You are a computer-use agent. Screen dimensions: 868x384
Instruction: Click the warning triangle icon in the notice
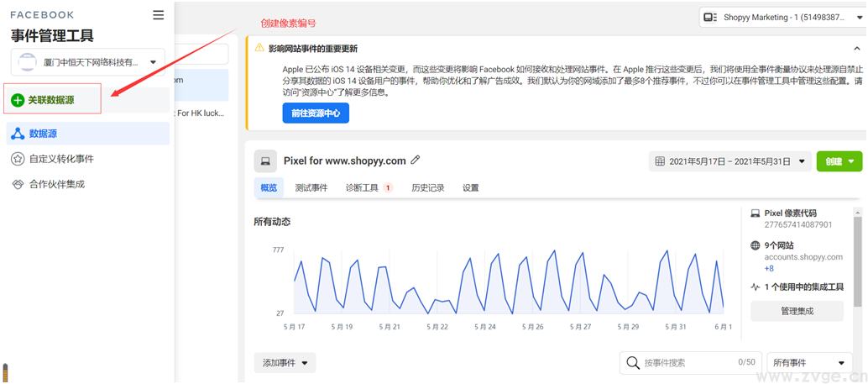tap(259, 48)
